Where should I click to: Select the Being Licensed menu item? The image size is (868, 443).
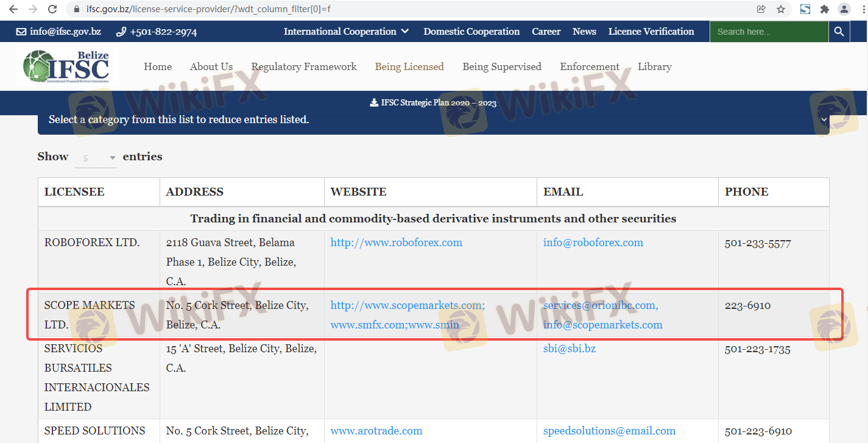[409, 67]
